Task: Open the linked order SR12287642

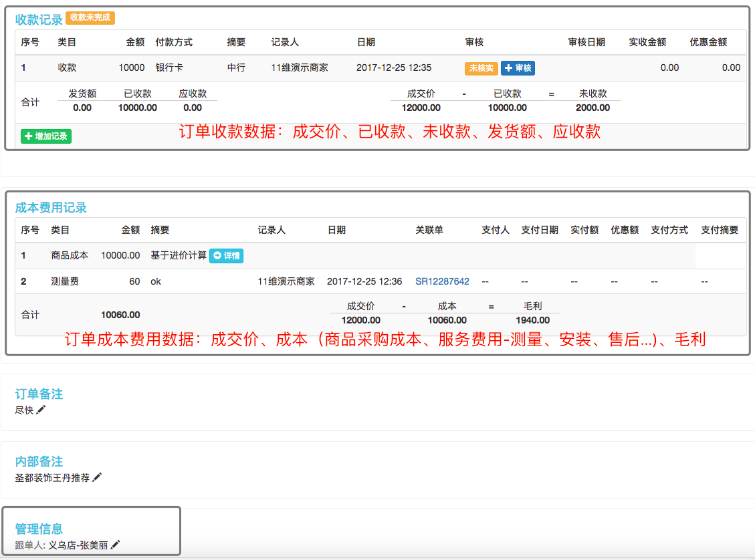Action: click(x=442, y=281)
